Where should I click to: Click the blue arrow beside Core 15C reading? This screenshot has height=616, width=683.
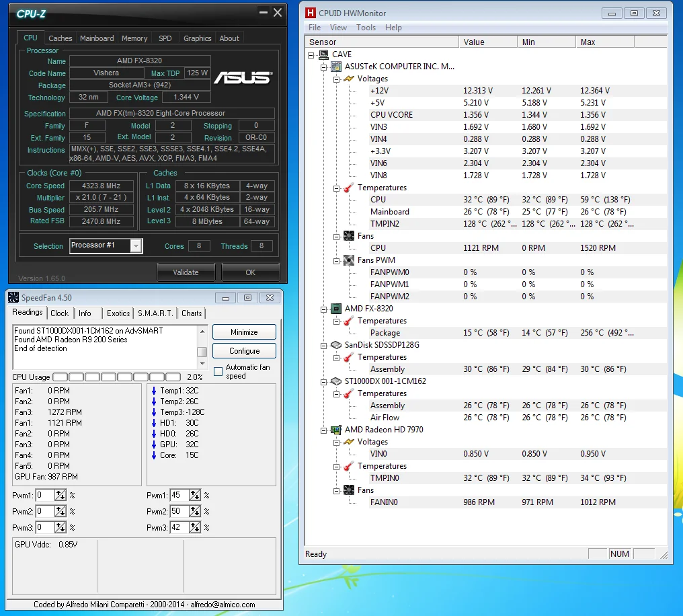pyautogui.click(x=154, y=455)
